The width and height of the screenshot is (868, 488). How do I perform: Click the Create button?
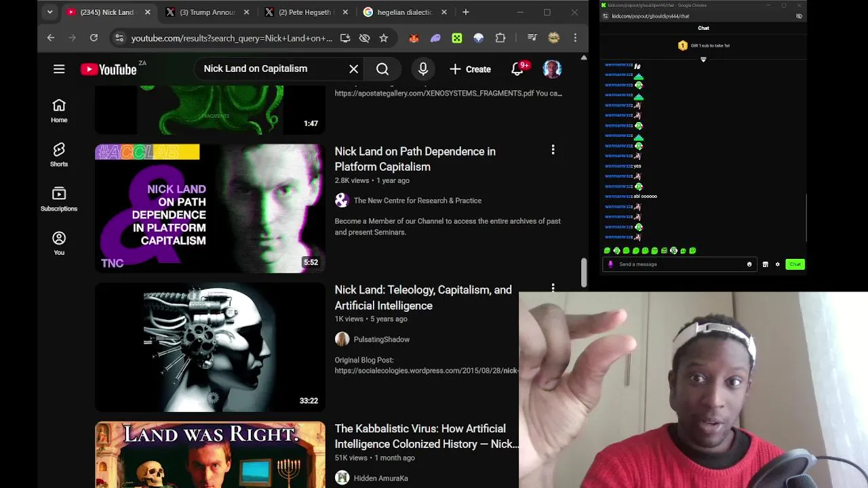tap(470, 69)
